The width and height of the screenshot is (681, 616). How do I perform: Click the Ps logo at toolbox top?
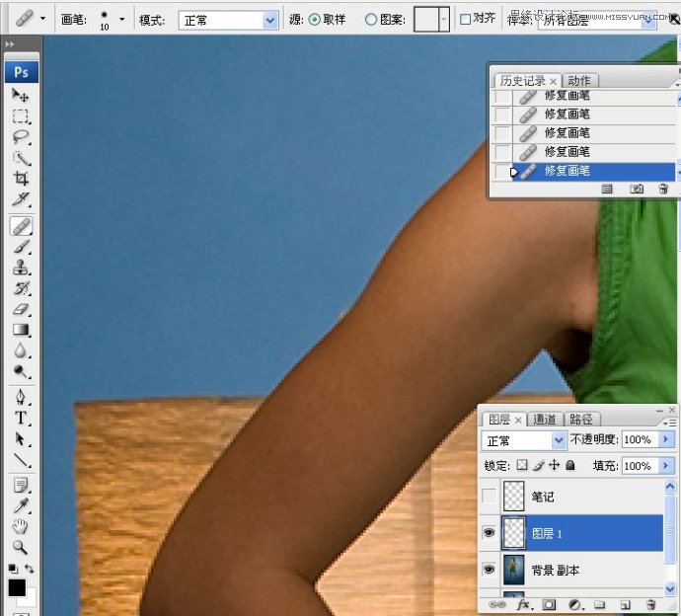click(x=22, y=72)
